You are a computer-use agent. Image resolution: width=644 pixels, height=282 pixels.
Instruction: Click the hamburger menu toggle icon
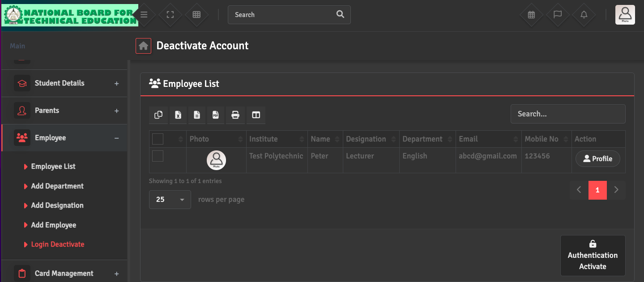tap(144, 15)
